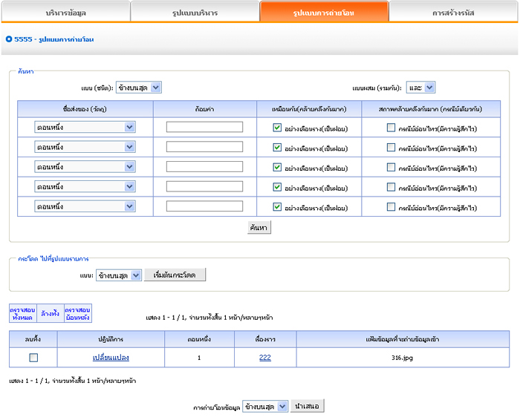Go to the การสร้างรหัส tab
The width and height of the screenshot is (520, 420).
pyautogui.click(x=453, y=13)
